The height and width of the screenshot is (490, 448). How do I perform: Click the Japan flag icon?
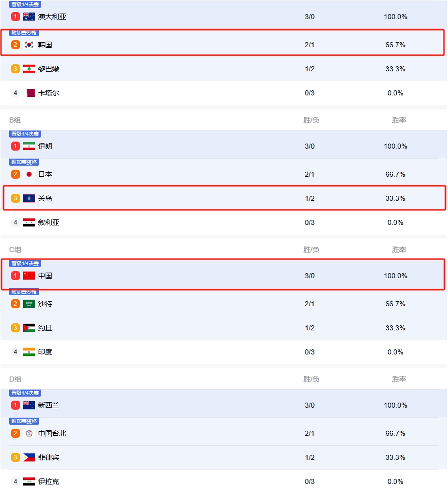29,174
